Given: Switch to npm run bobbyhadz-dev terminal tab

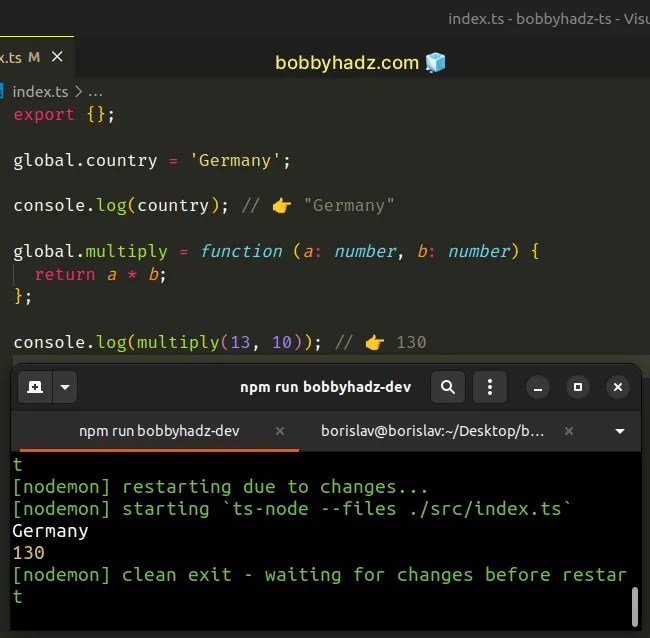Looking at the screenshot, I should point(159,431).
